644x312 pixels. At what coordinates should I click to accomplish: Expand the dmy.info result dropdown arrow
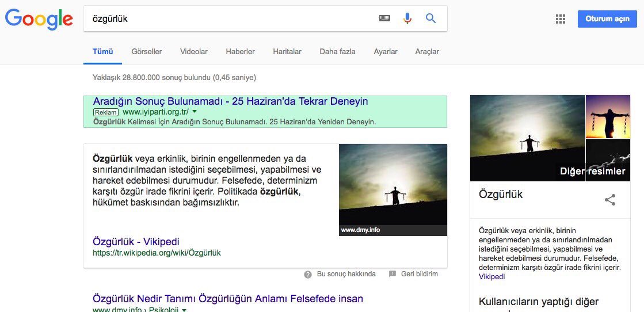click(x=184, y=310)
